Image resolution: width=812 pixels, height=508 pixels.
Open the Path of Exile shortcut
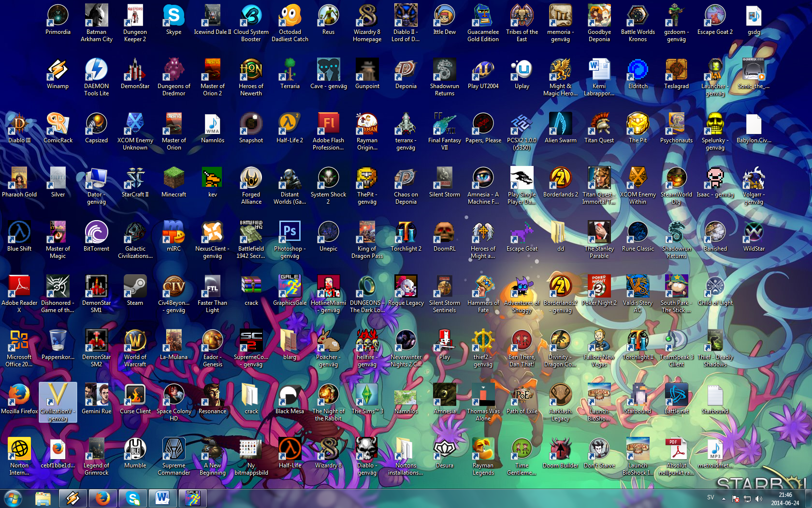click(522, 396)
